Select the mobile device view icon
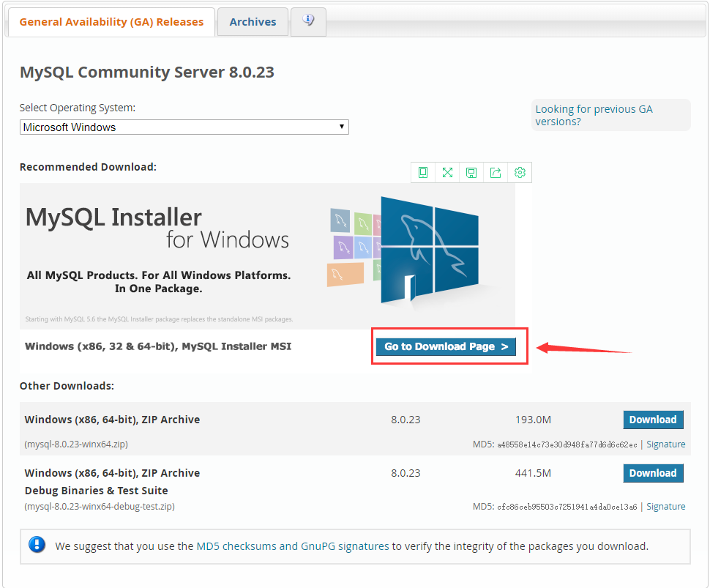The width and height of the screenshot is (710, 588). tap(423, 172)
